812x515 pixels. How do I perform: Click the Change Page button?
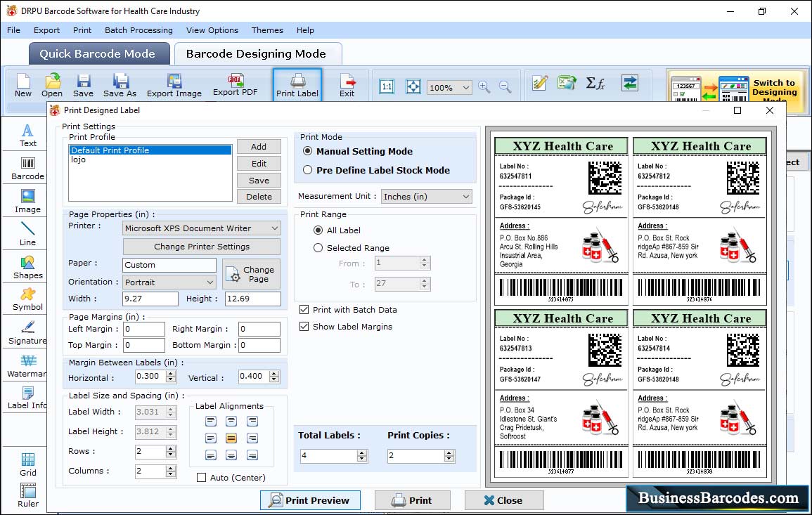252,274
